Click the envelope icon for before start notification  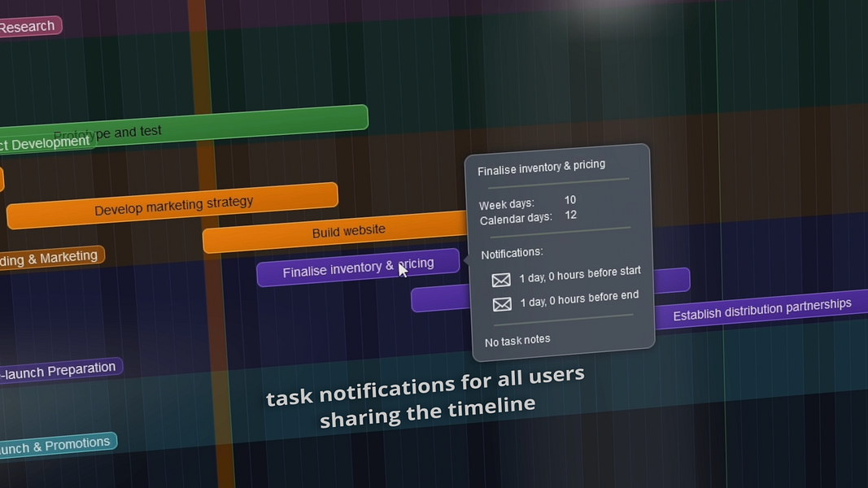click(x=501, y=280)
